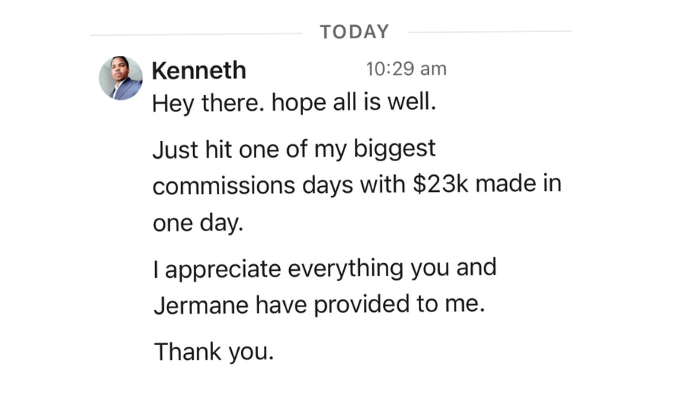The width and height of the screenshot is (700, 395).
Task: Click the divider line right of TODAY
Action: (x=489, y=32)
